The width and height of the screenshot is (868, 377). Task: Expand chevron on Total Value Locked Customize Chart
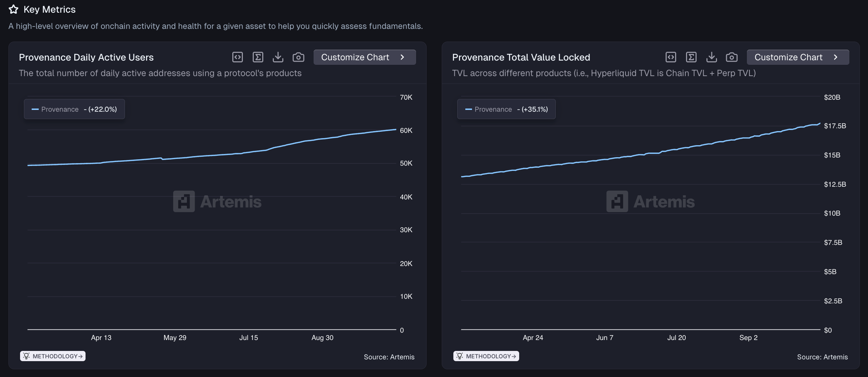point(836,57)
